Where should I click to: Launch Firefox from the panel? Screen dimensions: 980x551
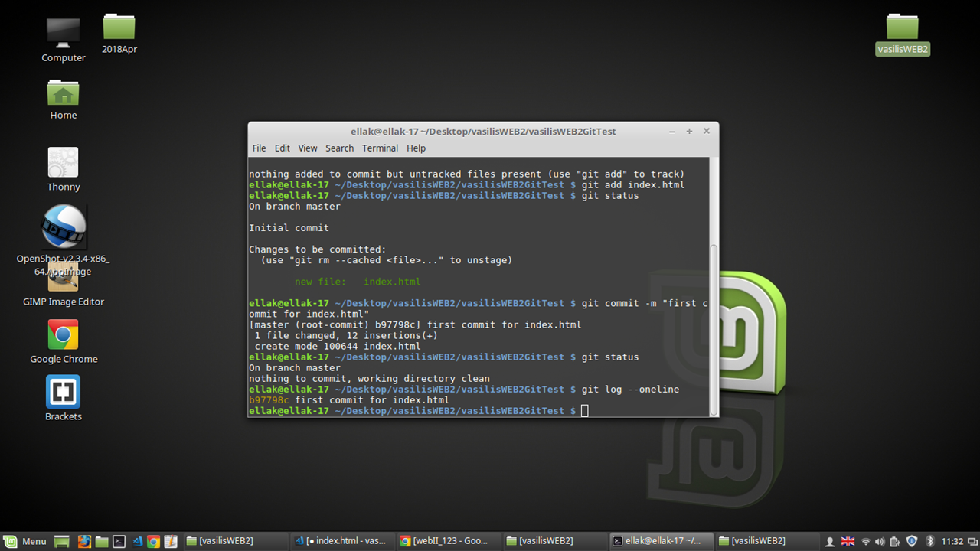[84, 541]
